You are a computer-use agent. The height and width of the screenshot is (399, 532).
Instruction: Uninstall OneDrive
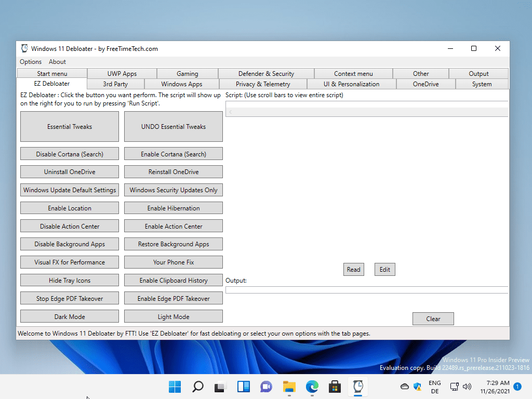[x=69, y=171]
